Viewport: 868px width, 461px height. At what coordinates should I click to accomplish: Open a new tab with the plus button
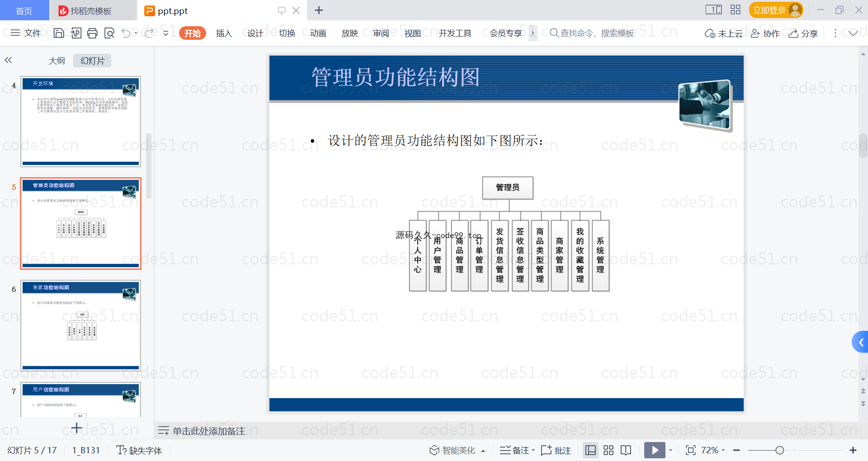(x=319, y=10)
